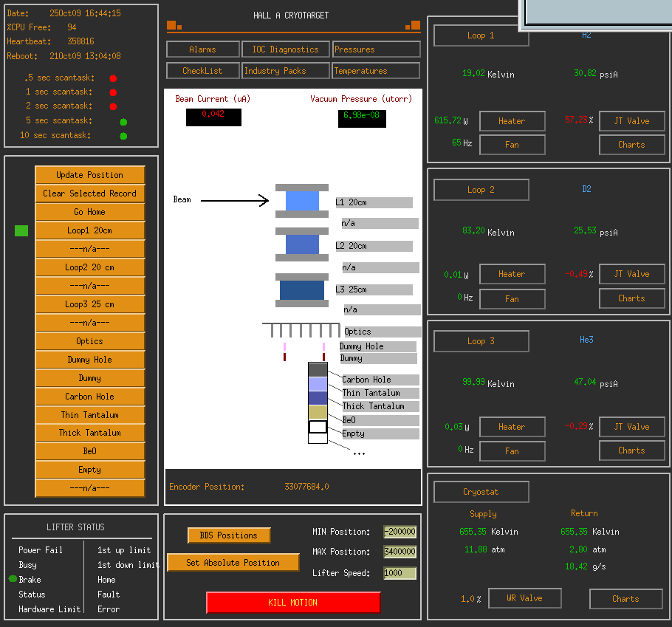The image size is (672, 627).
Task: Move target to Loop2 20 cm
Action: click(90, 267)
